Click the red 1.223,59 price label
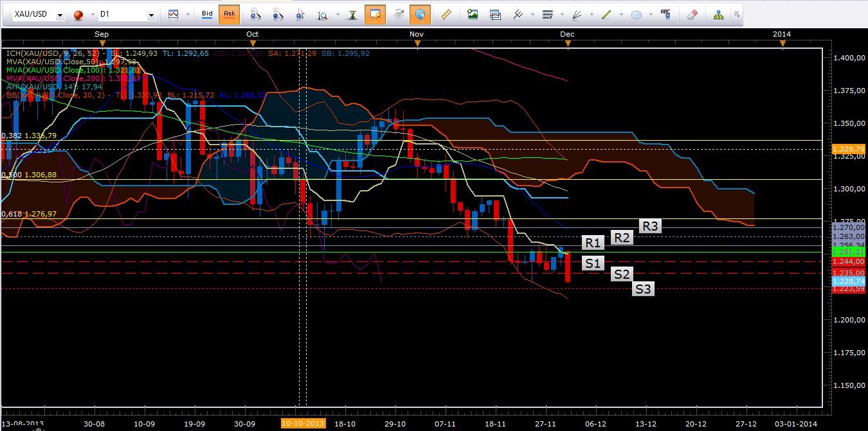Image resolution: width=868 pixels, height=431 pixels. coord(848,289)
